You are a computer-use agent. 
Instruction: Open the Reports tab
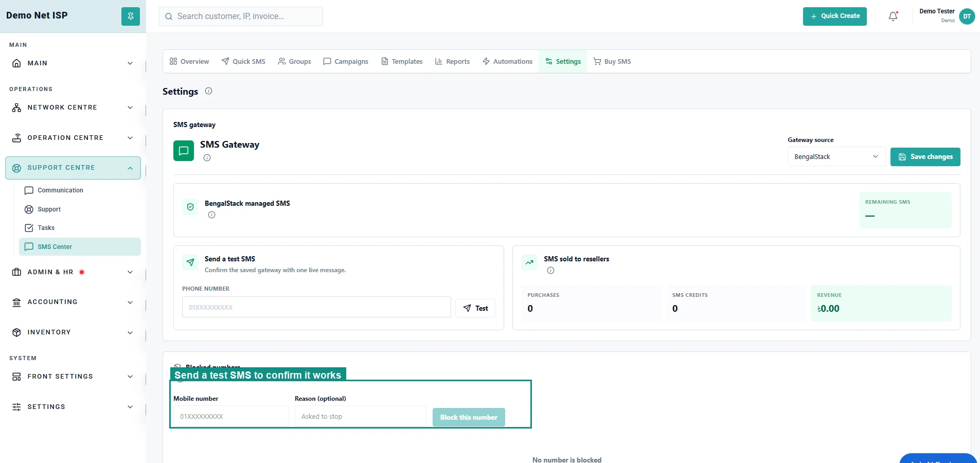click(452, 62)
